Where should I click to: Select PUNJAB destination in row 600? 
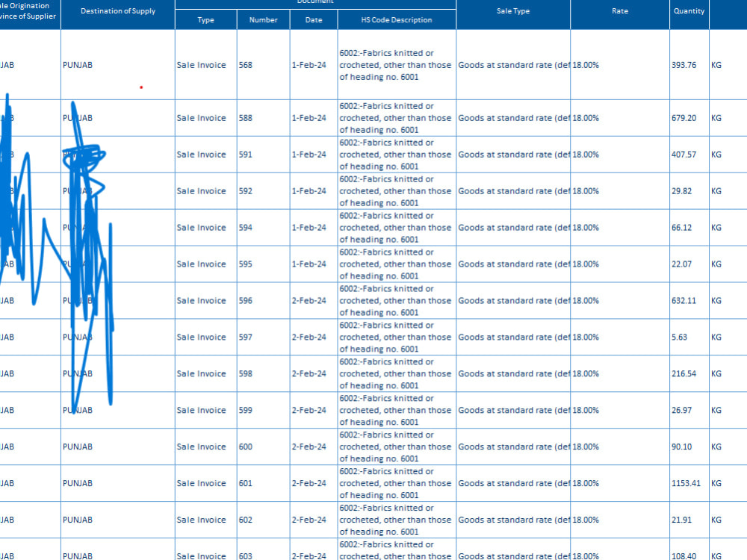[78, 447]
